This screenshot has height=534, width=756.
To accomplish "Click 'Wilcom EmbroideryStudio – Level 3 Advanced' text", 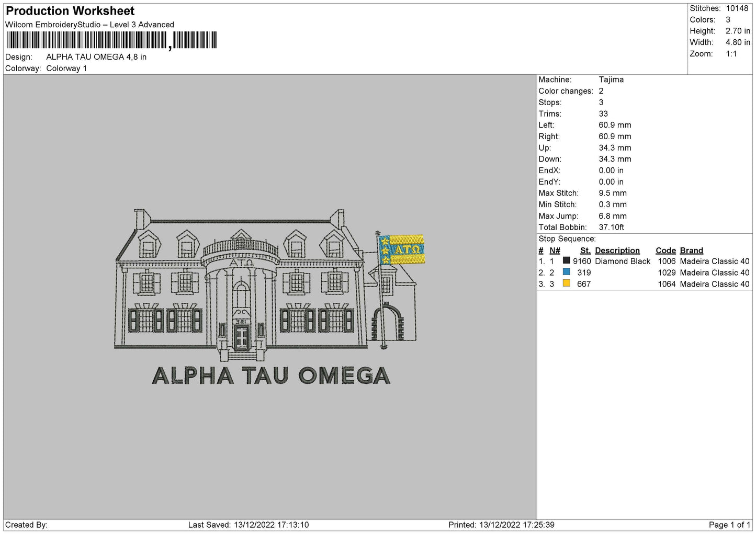I will (x=89, y=25).
